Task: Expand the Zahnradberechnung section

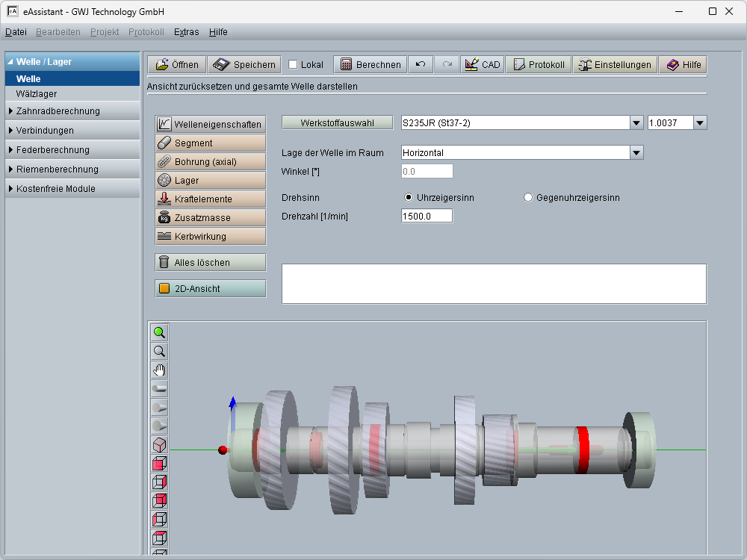Action: coord(58,111)
